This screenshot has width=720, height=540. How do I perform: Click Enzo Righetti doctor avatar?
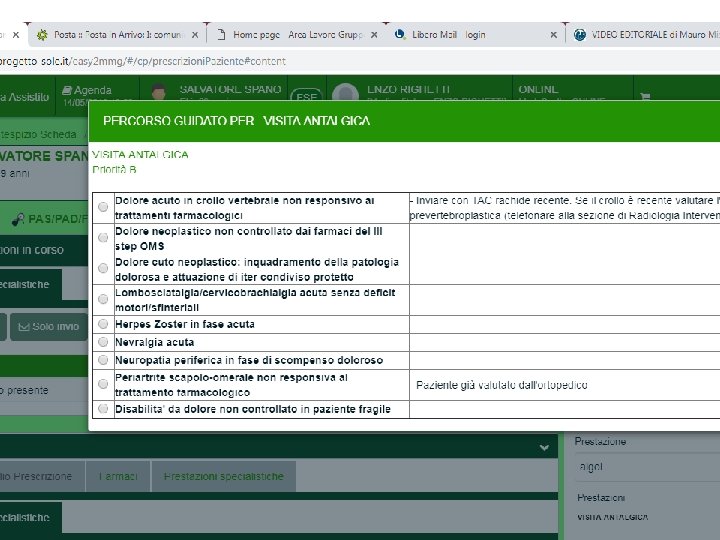point(345,92)
